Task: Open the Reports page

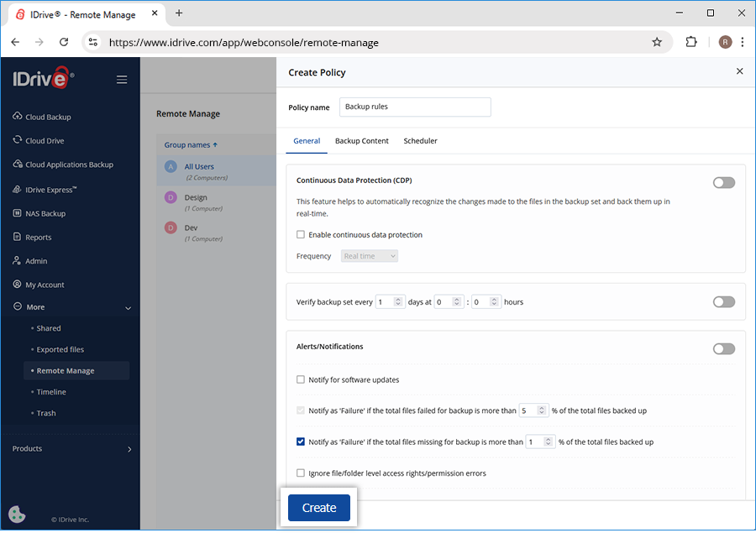Action: coord(32,237)
